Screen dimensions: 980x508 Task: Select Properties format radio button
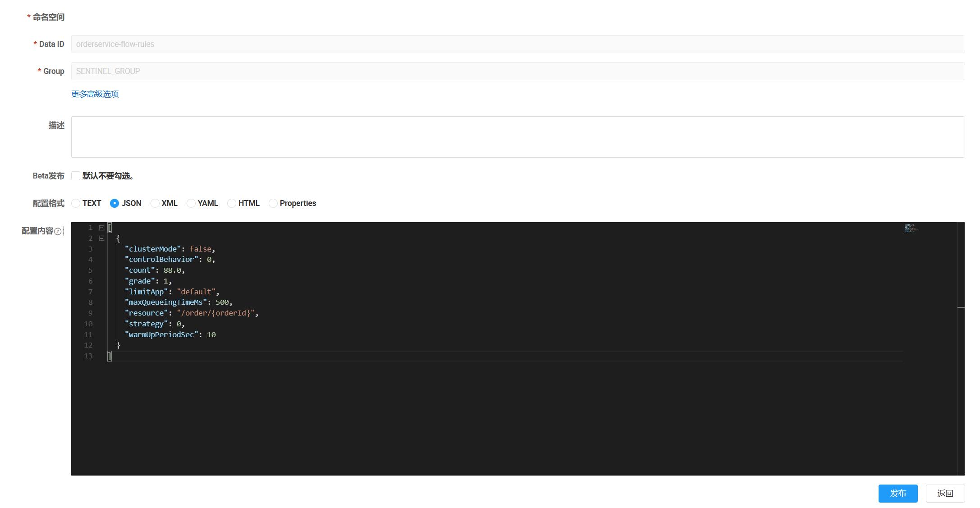[x=273, y=203]
